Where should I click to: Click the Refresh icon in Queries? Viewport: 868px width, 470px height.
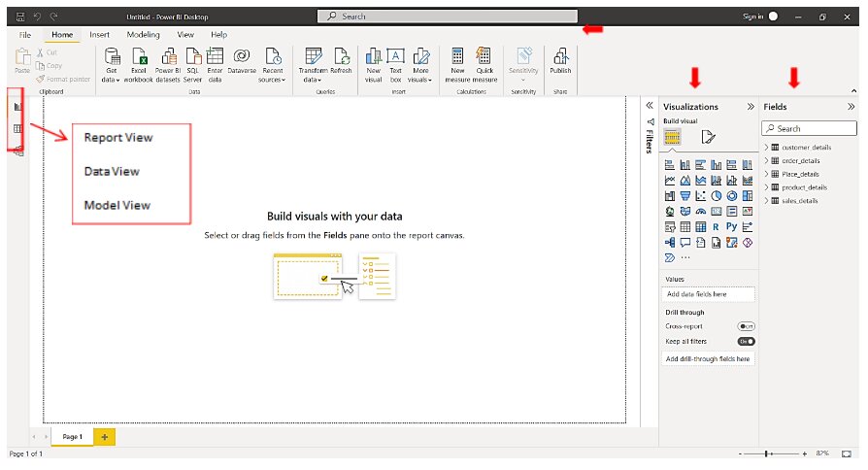[341, 57]
